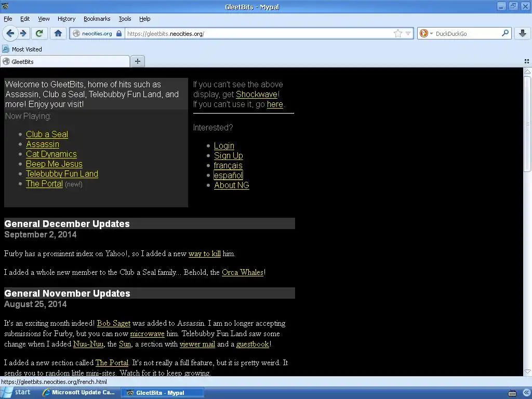Click the on-screen keyboard tray icon

point(512,393)
